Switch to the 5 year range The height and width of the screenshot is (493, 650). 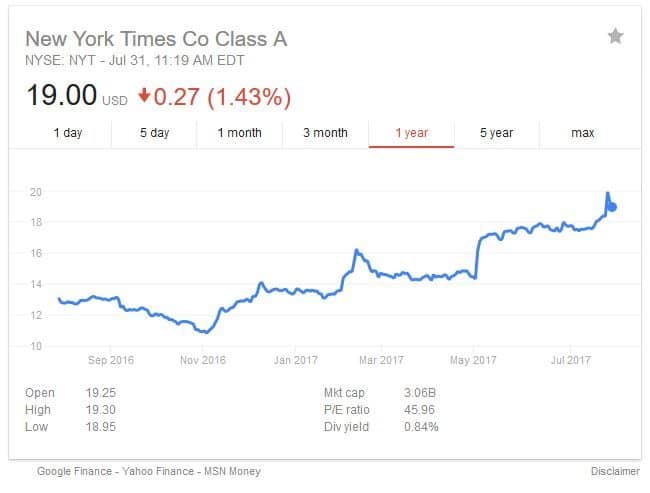[x=497, y=133]
